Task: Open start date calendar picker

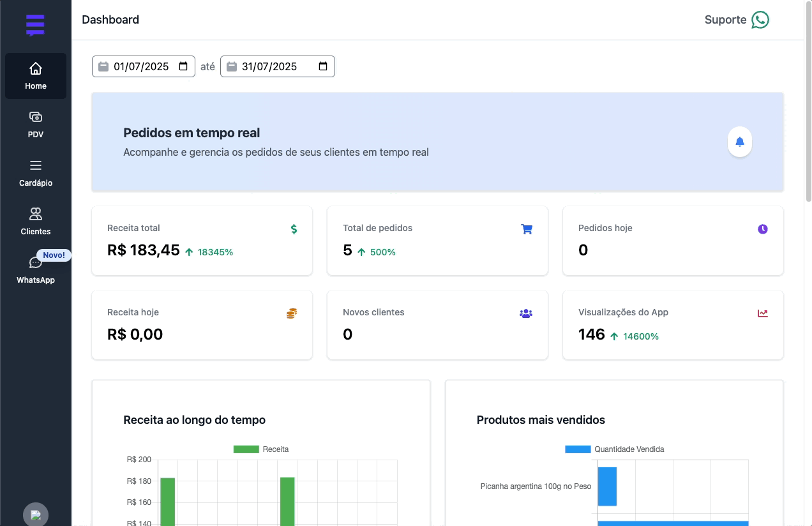Action: [x=183, y=66]
